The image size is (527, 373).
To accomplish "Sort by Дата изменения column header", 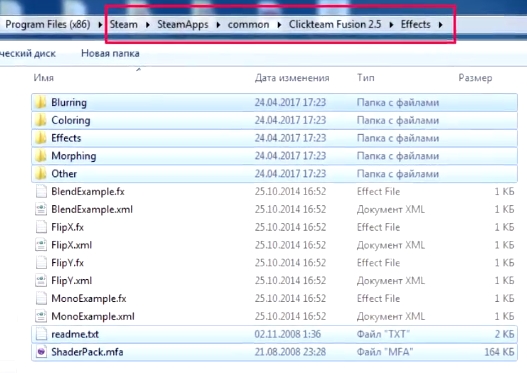I will (x=292, y=78).
